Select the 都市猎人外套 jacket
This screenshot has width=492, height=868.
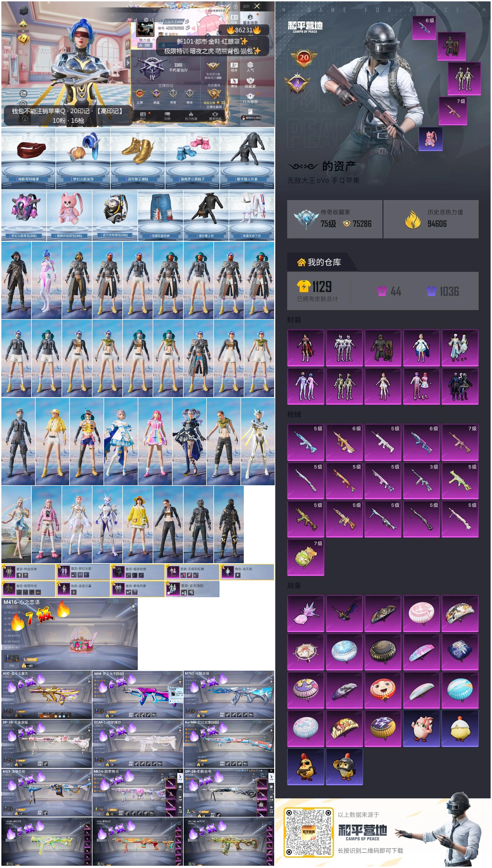(247, 158)
